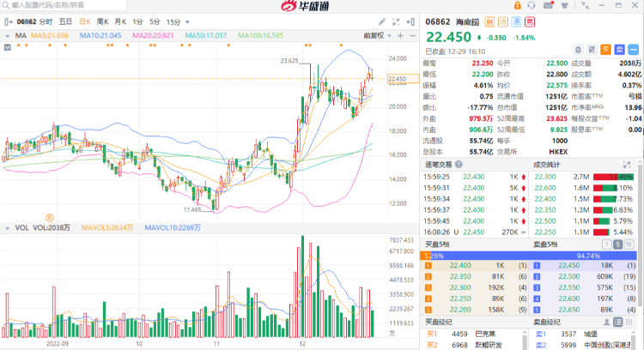Click ask level 2 price 22.500
644x350 pixels.
[568, 276]
